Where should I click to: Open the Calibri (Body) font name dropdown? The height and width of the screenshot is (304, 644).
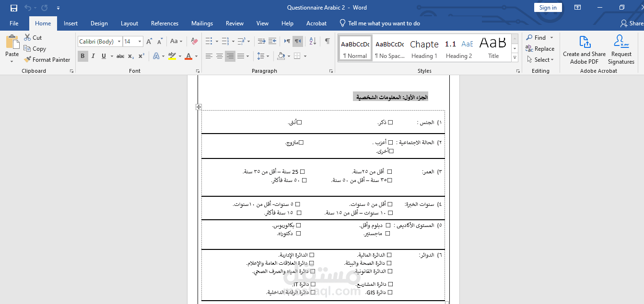pos(120,42)
